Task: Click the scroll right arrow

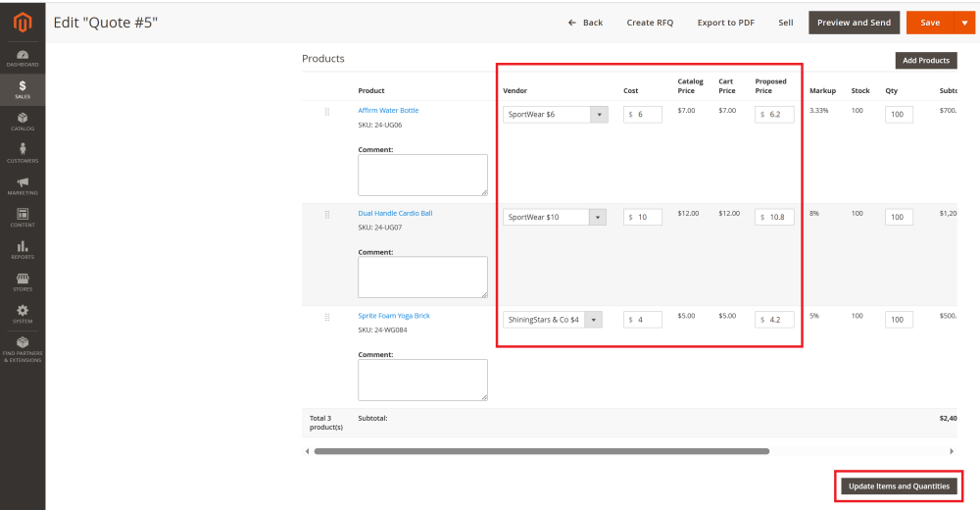Action: tap(952, 451)
